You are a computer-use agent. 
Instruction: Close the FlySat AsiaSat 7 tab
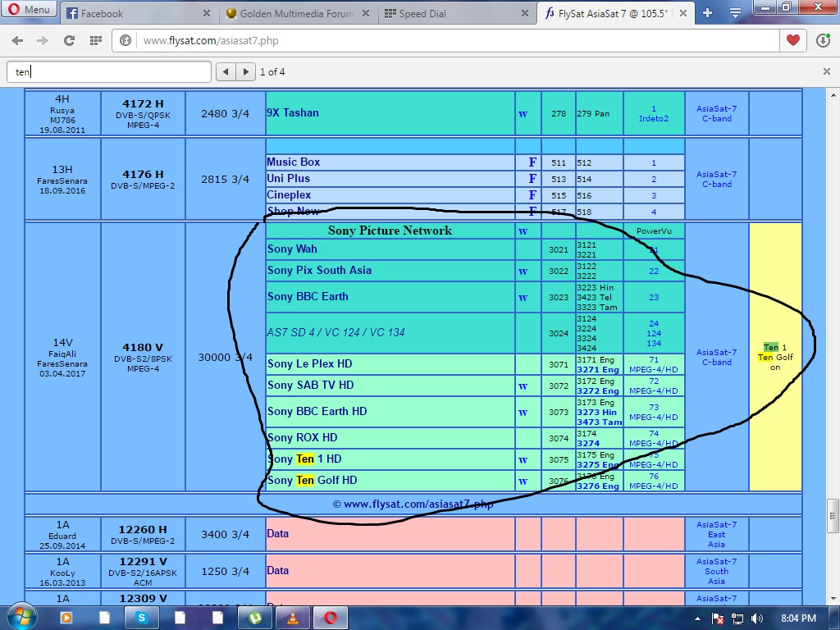pyautogui.click(x=683, y=14)
